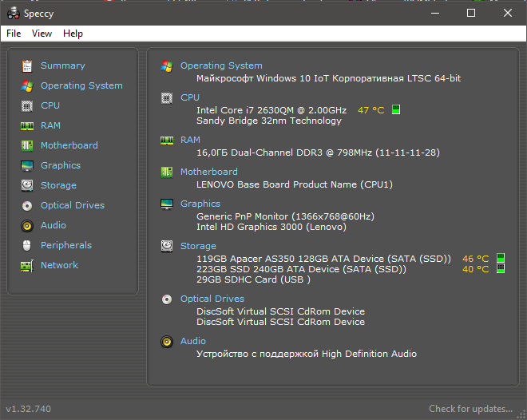Screen dimensions: 527x420
Task: Click version v1.32.740 in status bar
Action: 29,409
